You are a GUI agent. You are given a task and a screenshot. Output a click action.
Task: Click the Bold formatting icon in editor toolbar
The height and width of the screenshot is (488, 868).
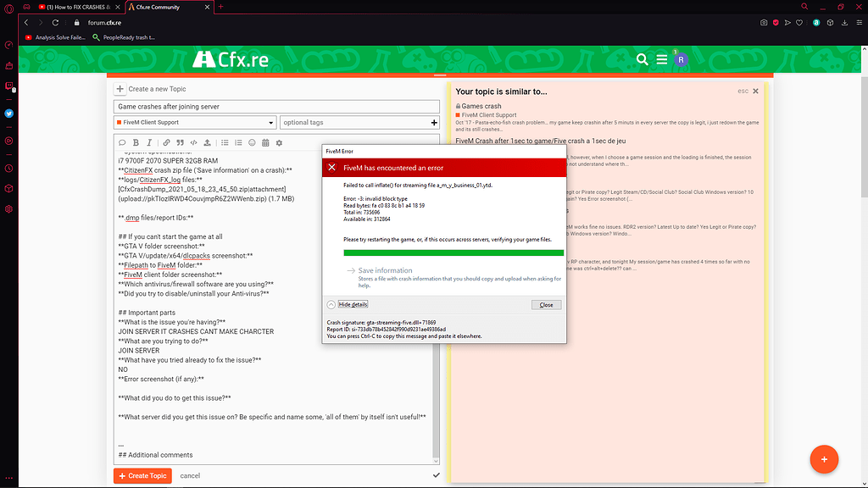[x=136, y=142]
